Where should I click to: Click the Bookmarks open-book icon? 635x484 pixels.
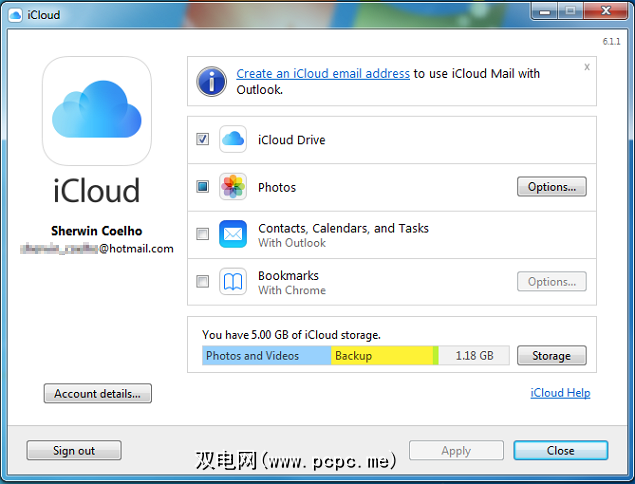point(233,281)
